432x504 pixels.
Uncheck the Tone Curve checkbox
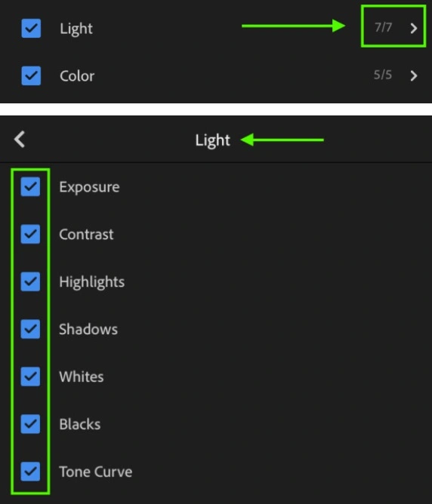[30, 472]
